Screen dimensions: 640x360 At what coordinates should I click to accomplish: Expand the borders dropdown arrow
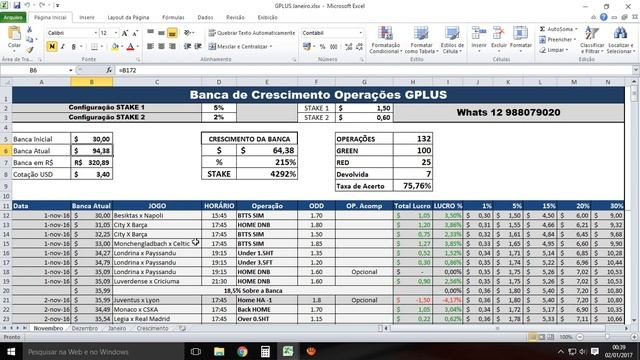[102, 47]
